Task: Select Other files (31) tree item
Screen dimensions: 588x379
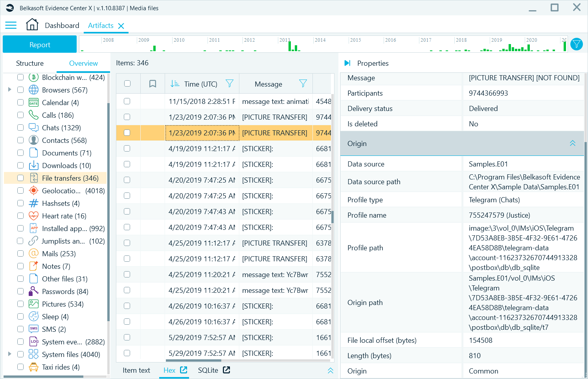Action: (x=64, y=279)
